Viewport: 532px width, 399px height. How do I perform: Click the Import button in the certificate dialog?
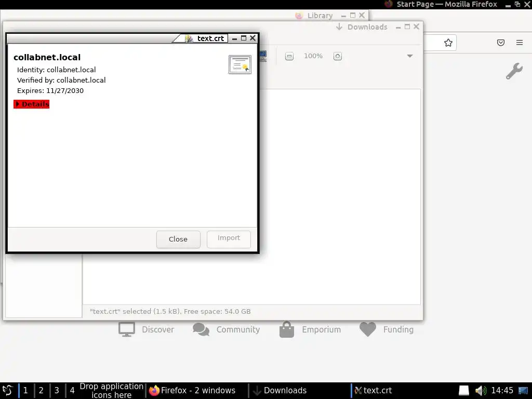click(229, 239)
